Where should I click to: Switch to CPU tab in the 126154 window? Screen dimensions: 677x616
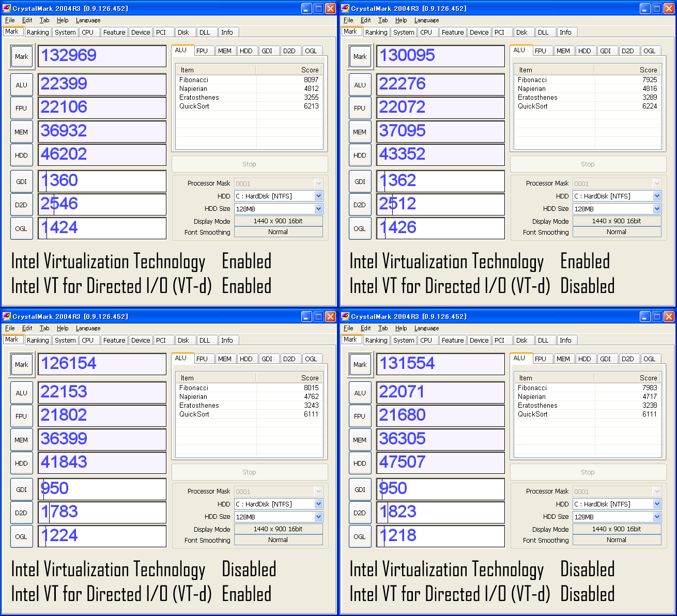click(x=88, y=340)
